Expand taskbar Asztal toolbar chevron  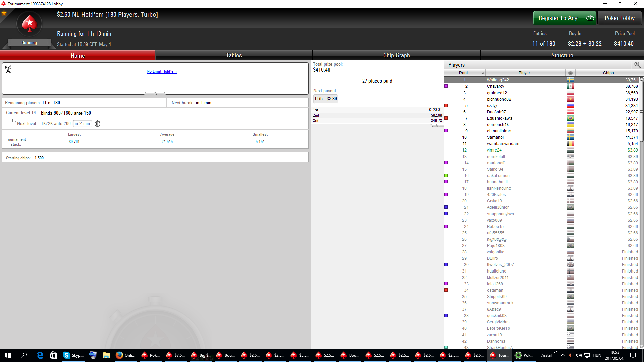555,352
